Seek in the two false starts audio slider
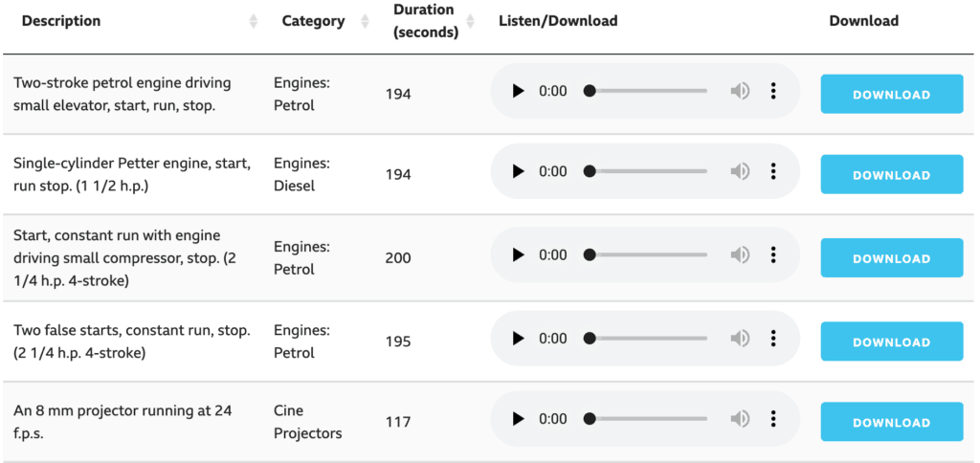Viewport: 980px width, 463px height. pyautogui.click(x=646, y=338)
